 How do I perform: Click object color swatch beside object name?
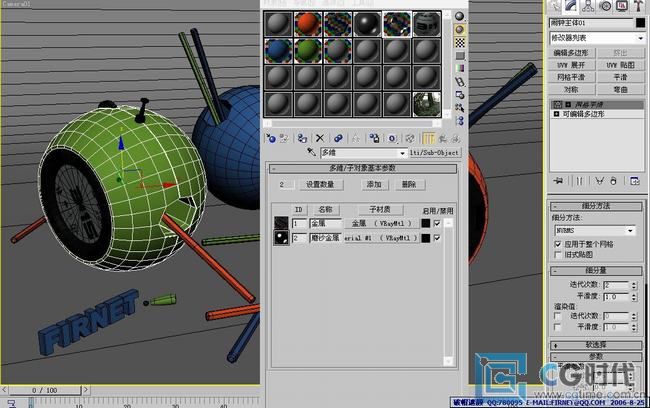point(640,23)
